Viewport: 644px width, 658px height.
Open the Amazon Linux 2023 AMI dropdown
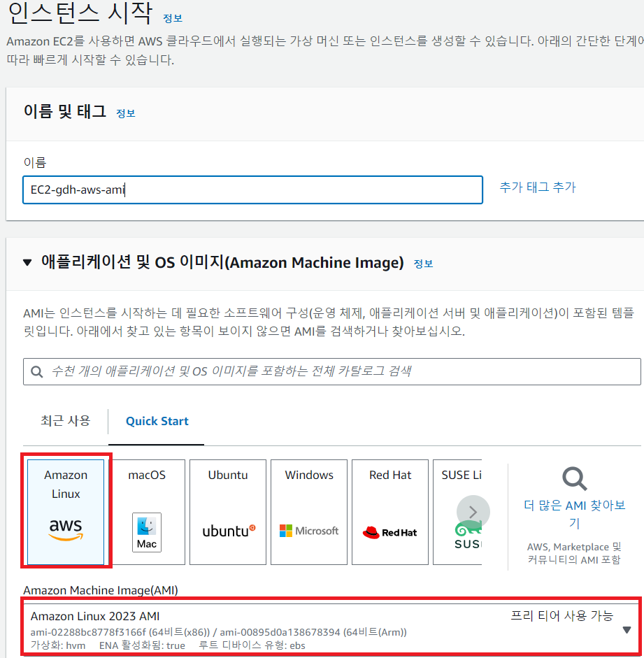pos(331,629)
